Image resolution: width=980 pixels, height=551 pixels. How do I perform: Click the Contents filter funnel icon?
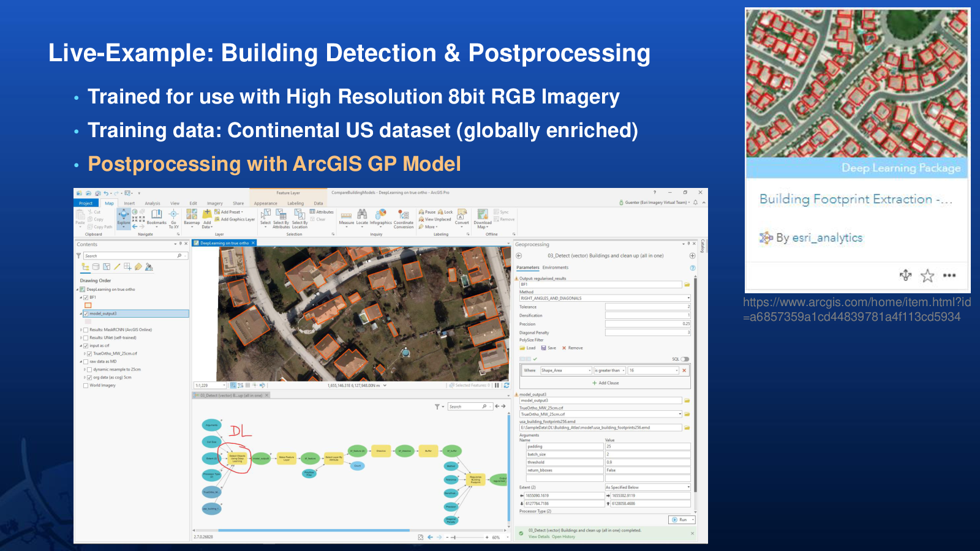click(78, 256)
